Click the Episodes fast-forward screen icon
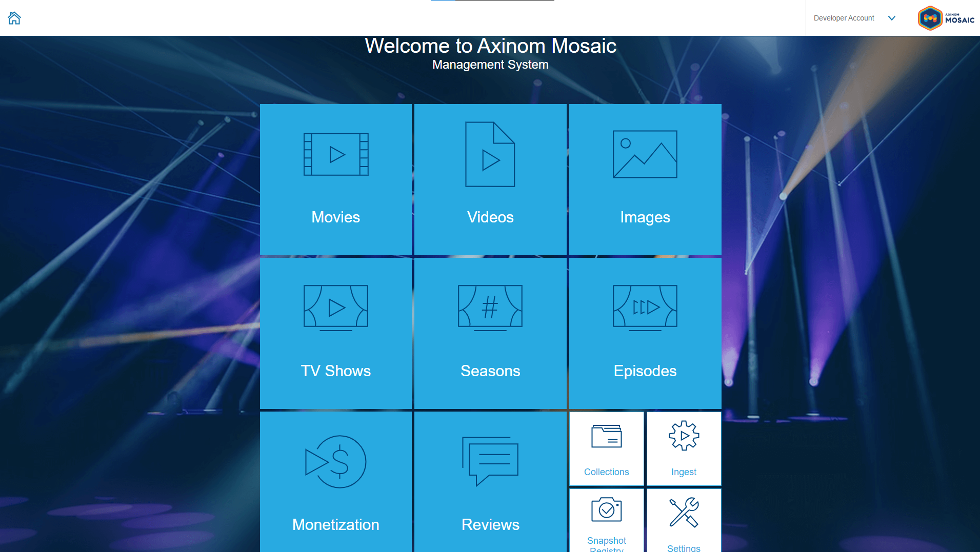 (x=645, y=308)
